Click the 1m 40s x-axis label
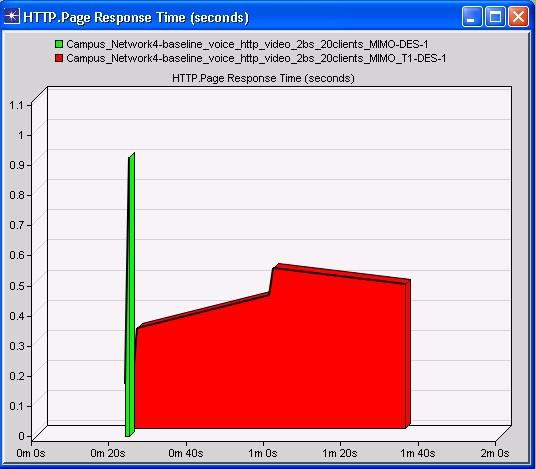The width and height of the screenshot is (536, 469). click(x=417, y=453)
